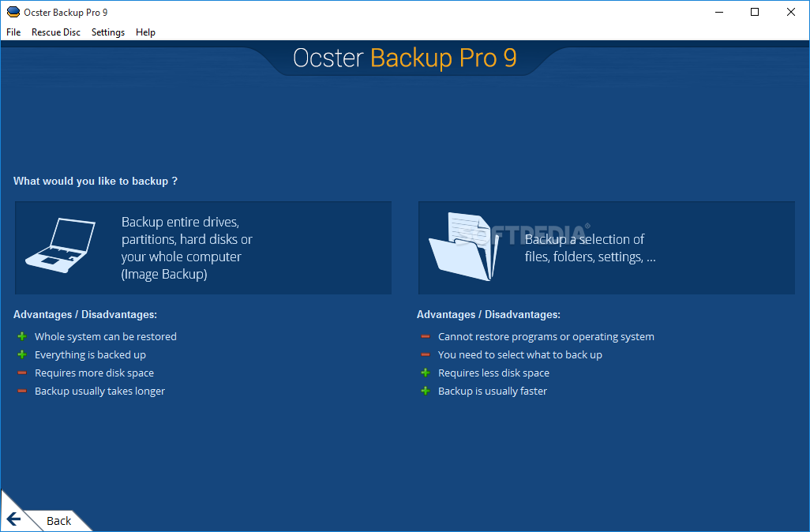The image size is (810, 532).
Task: Click 'Everything is backed up' text
Action: point(91,355)
